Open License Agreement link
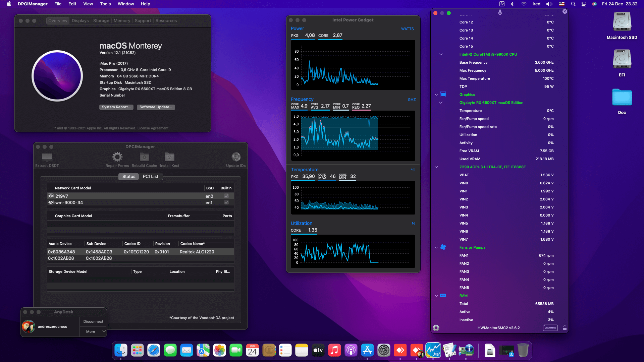The height and width of the screenshot is (362, 644). pos(153,128)
